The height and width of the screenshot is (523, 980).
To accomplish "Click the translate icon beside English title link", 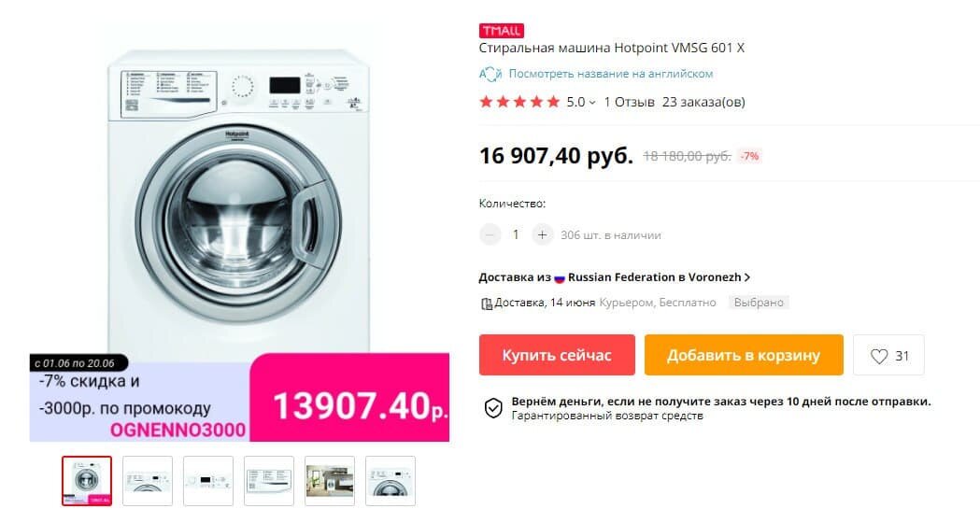I will coord(490,74).
